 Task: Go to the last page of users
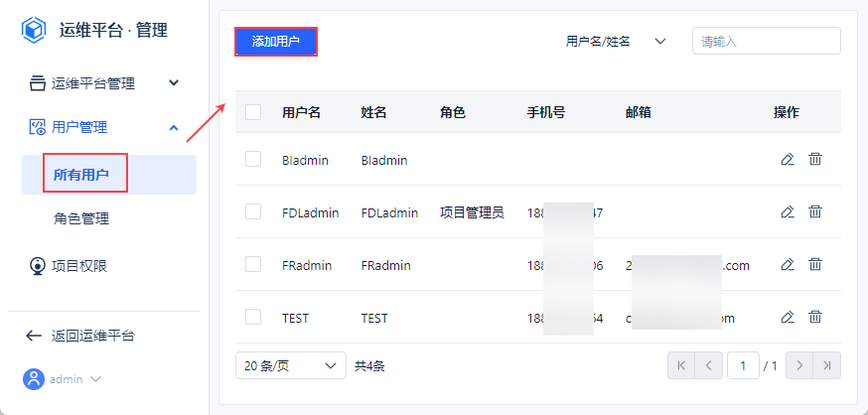(x=827, y=365)
